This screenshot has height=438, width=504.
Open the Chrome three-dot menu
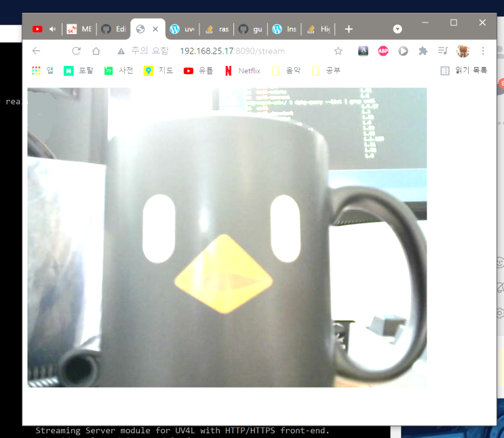click(x=483, y=51)
